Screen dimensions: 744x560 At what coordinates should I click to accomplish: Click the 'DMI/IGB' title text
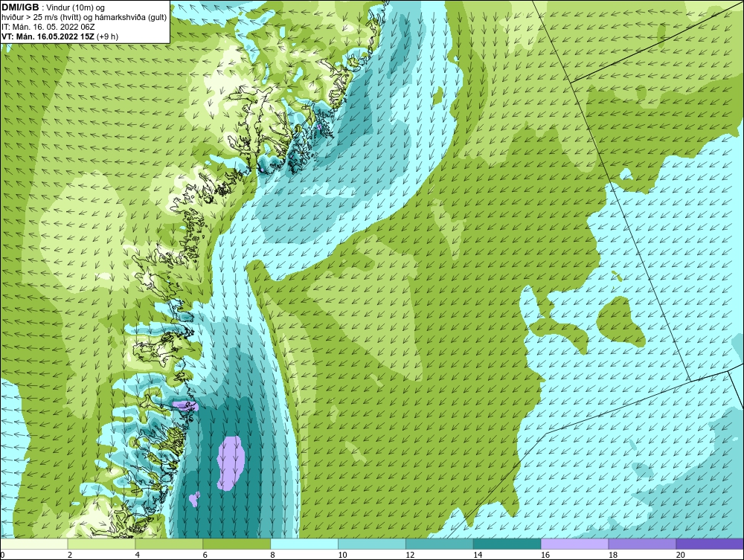20,7
